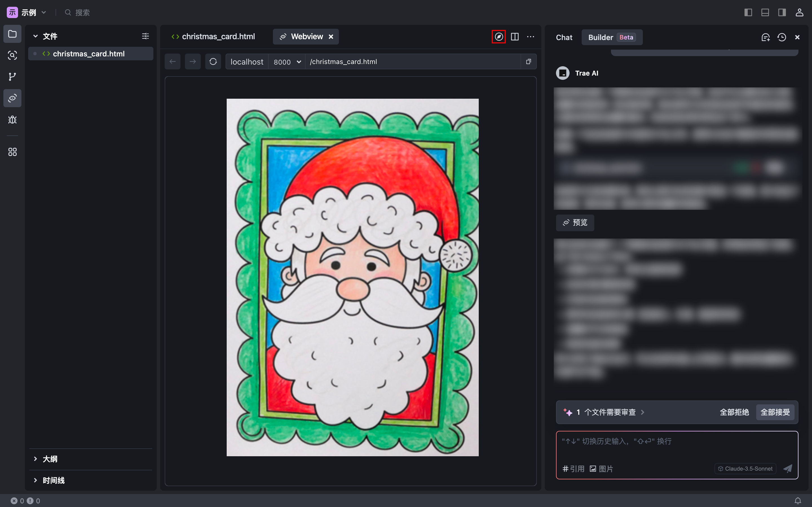Click the text input field to type

click(x=677, y=442)
